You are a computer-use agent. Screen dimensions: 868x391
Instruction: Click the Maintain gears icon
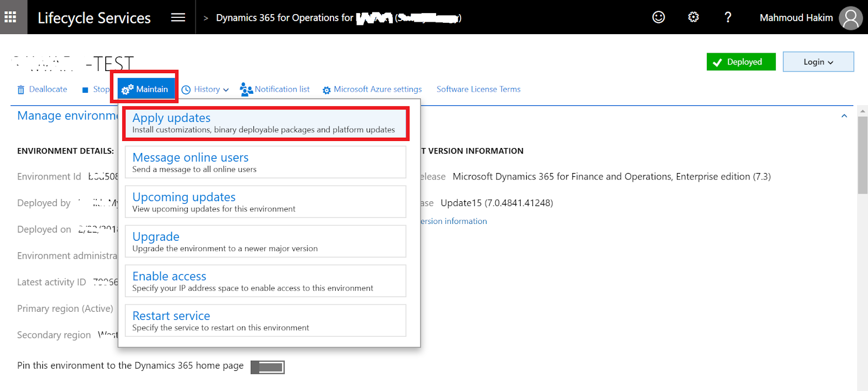127,89
